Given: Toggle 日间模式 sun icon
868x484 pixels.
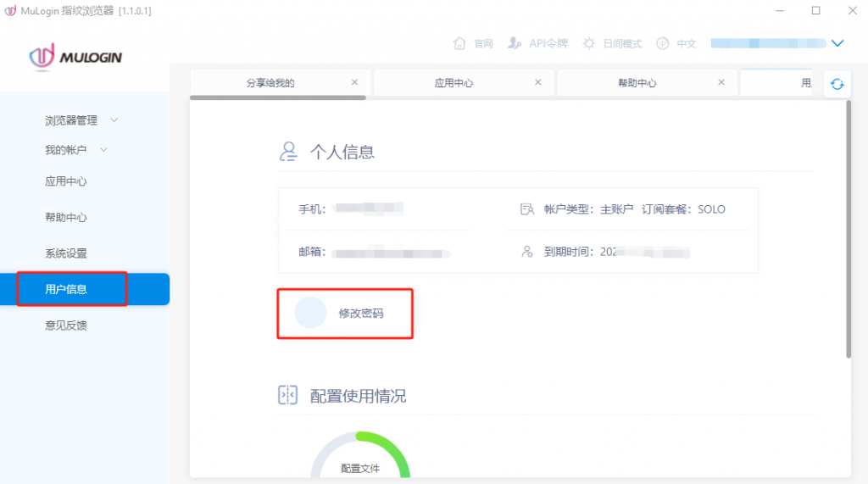Looking at the screenshot, I should (589, 43).
